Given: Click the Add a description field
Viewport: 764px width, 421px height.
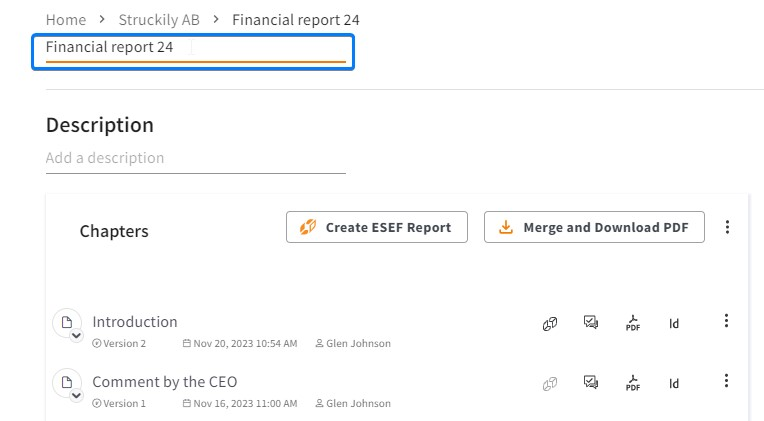Looking at the screenshot, I should pyautogui.click(x=195, y=158).
